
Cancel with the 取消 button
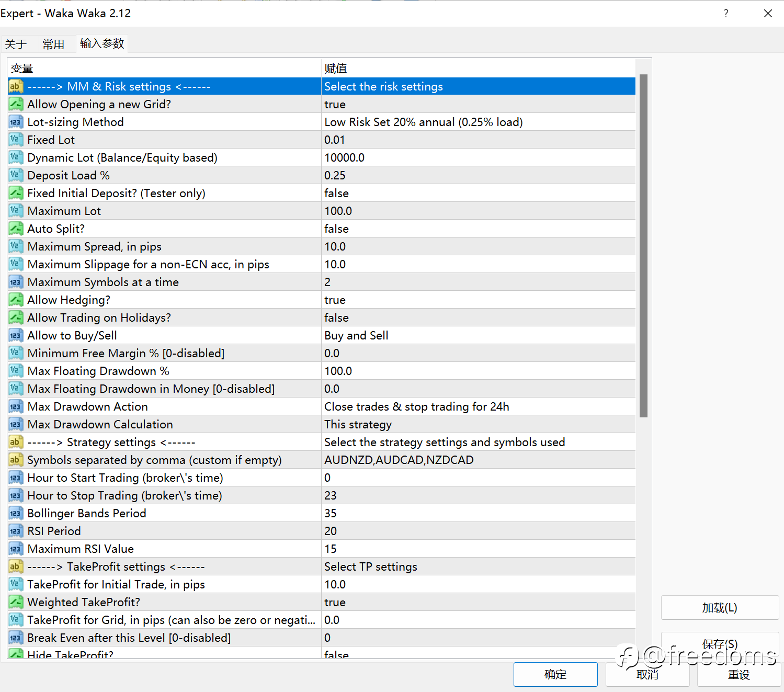[x=647, y=675]
